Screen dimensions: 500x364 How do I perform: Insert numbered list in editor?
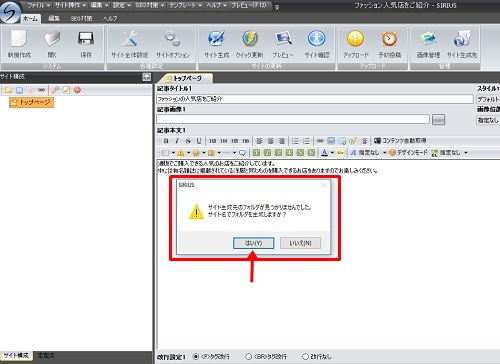click(306, 141)
